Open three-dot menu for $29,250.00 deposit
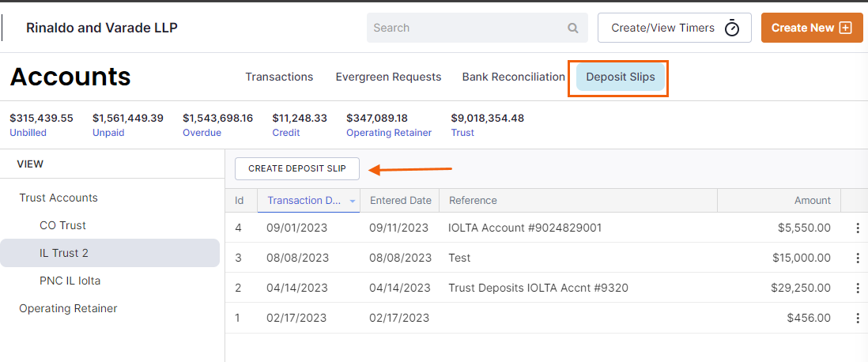The width and height of the screenshot is (868, 362). click(858, 288)
